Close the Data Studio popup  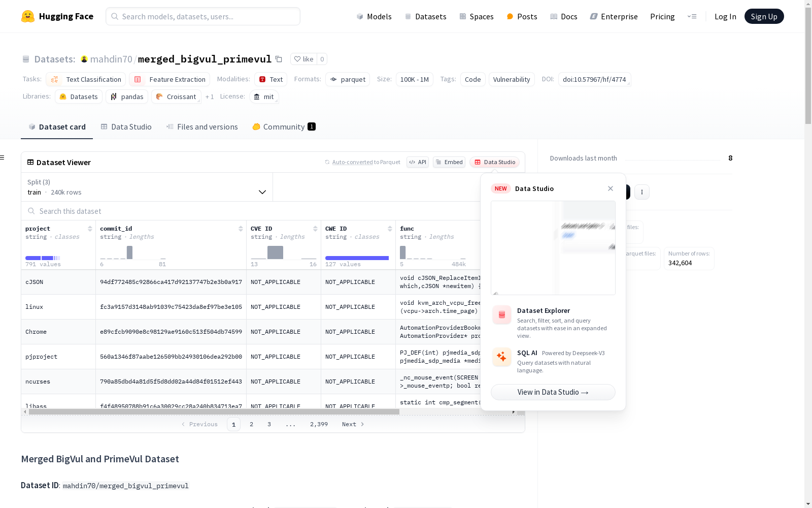(611, 188)
